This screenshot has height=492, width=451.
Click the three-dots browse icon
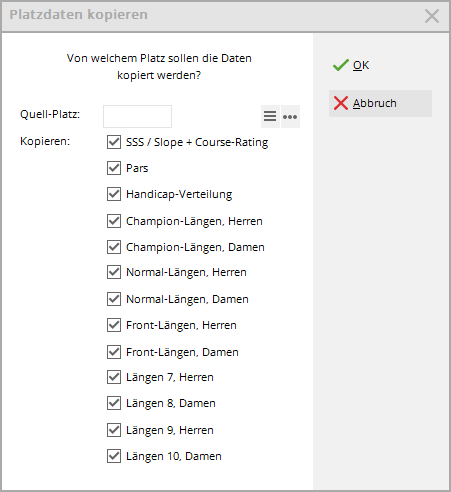[x=290, y=116]
